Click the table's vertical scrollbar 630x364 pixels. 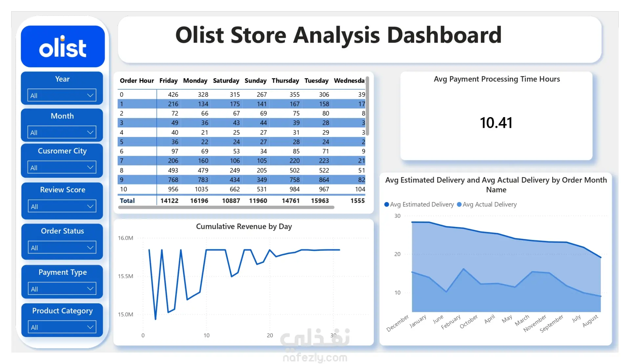click(x=367, y=106)
